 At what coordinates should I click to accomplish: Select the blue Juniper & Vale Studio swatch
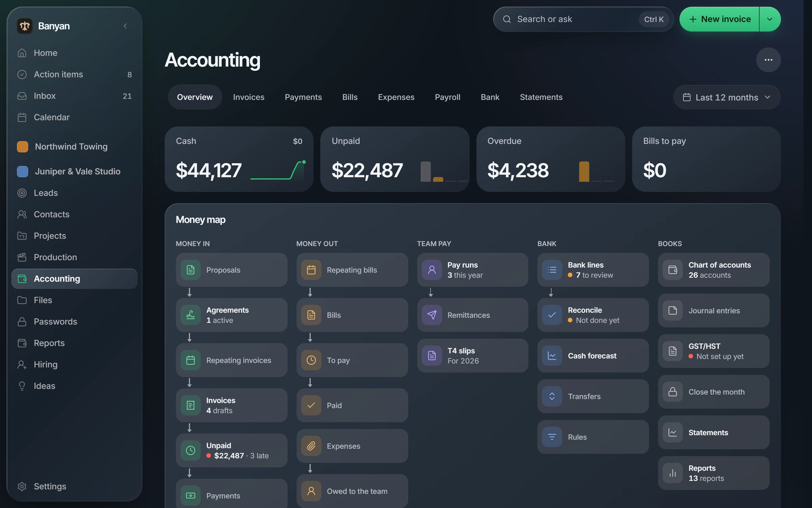tap(22, 171)
